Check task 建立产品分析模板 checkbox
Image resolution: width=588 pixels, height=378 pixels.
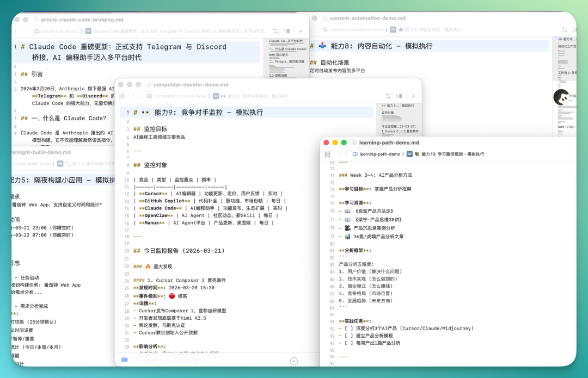[349, 336]
